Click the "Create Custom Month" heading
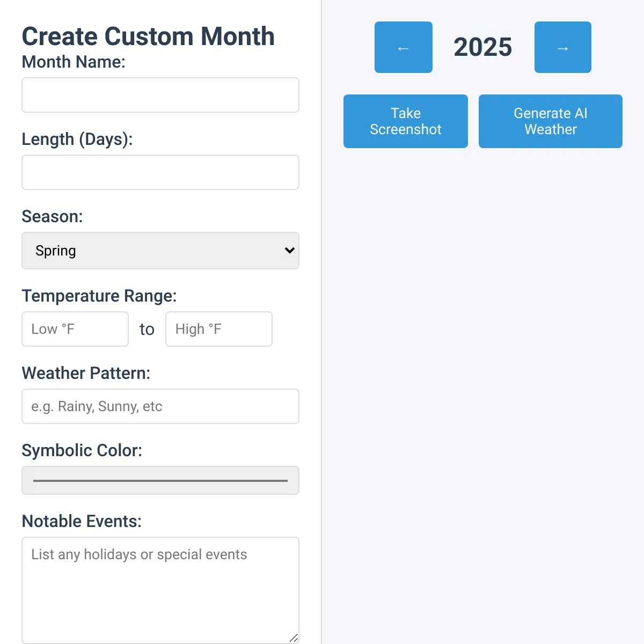The image size is (644, 644). point(148,36)
